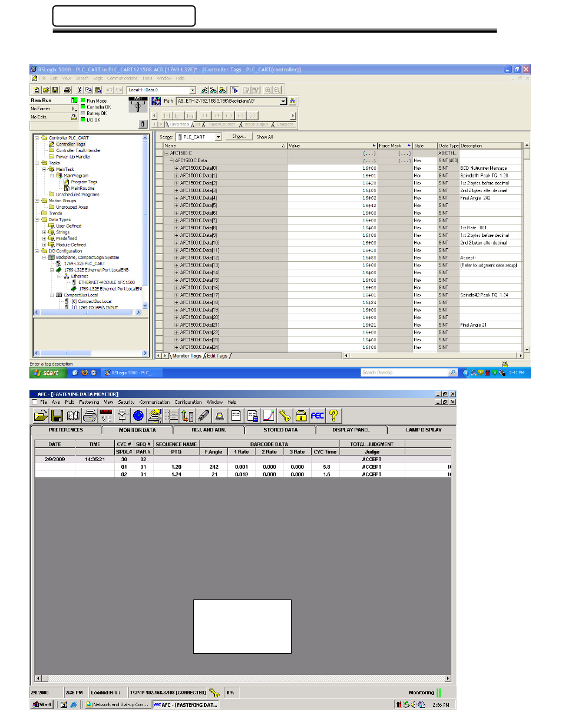Screen dimensions: 562x728
Task: Click the Print icon in RSLogix toolbar
Action: click(67, 90)
